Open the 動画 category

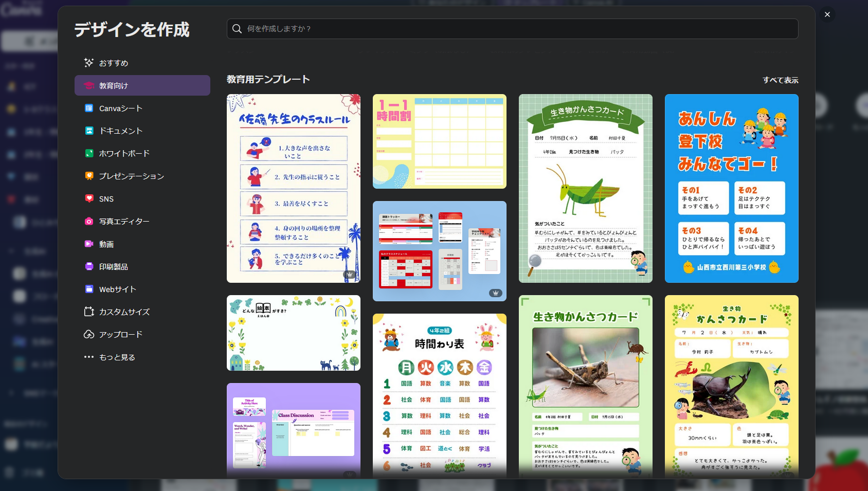coord(142,244)
